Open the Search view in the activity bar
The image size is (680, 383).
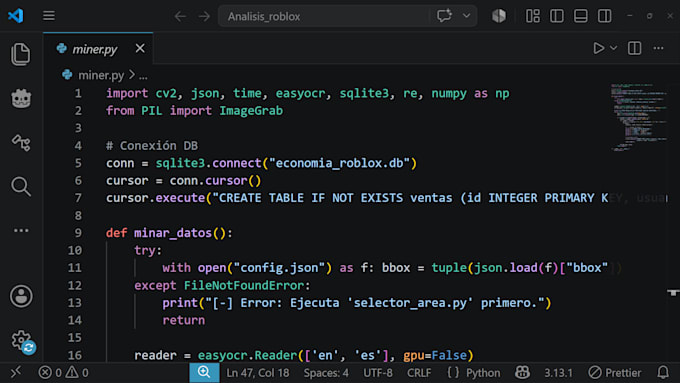pyautogui.click(x=21, y=187)
